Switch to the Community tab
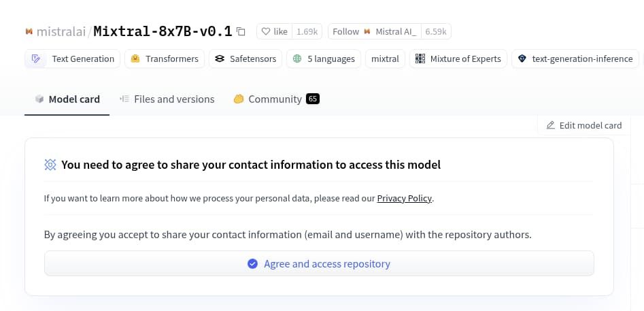The height and width of the screenshot is (311, 644). (x=276, y=99)
